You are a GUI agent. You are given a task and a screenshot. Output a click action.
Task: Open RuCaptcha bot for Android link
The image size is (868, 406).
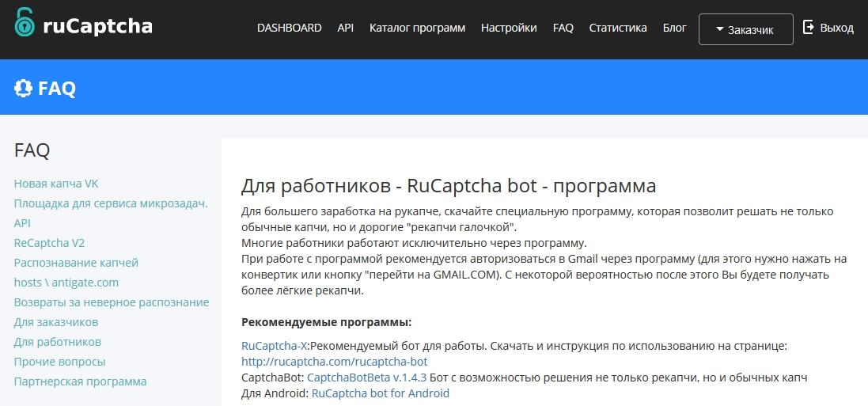pos(381,393)
